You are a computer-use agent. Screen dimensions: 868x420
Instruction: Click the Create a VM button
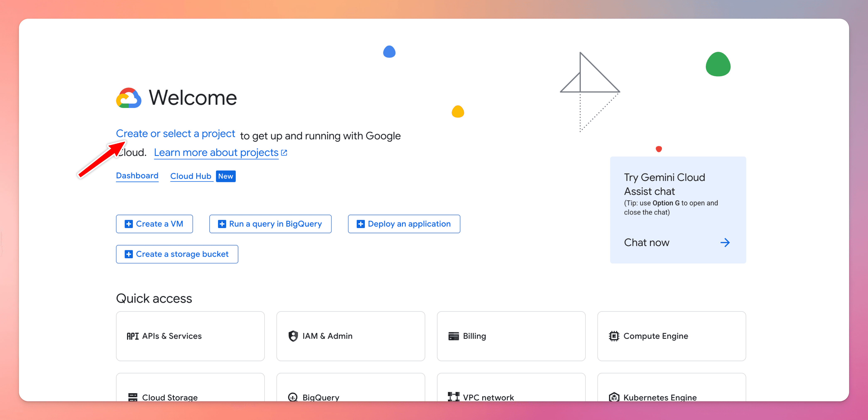tap(154, 224)
